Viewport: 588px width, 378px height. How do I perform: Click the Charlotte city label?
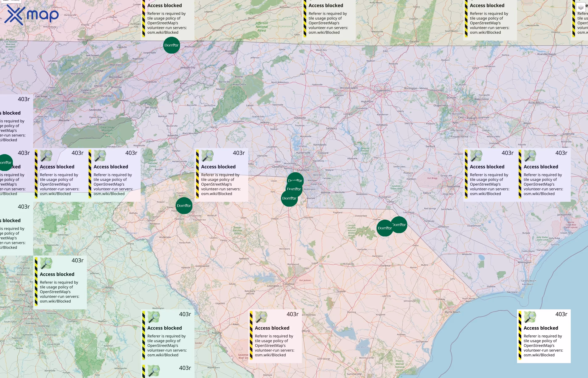pos(303,170)
